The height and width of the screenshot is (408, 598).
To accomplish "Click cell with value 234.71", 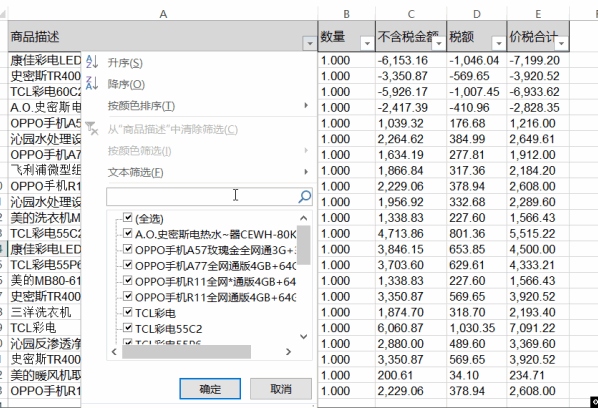I will tap(538, 375).
